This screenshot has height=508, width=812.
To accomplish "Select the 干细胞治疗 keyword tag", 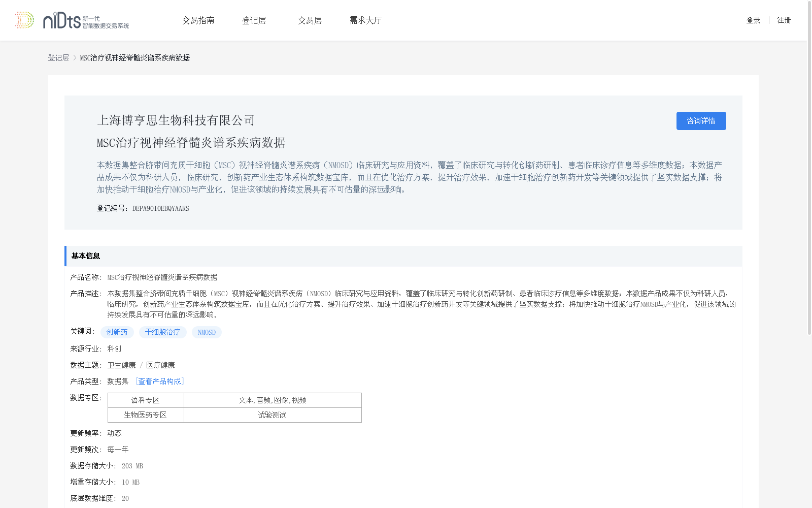I will click(x=162, y=332).
